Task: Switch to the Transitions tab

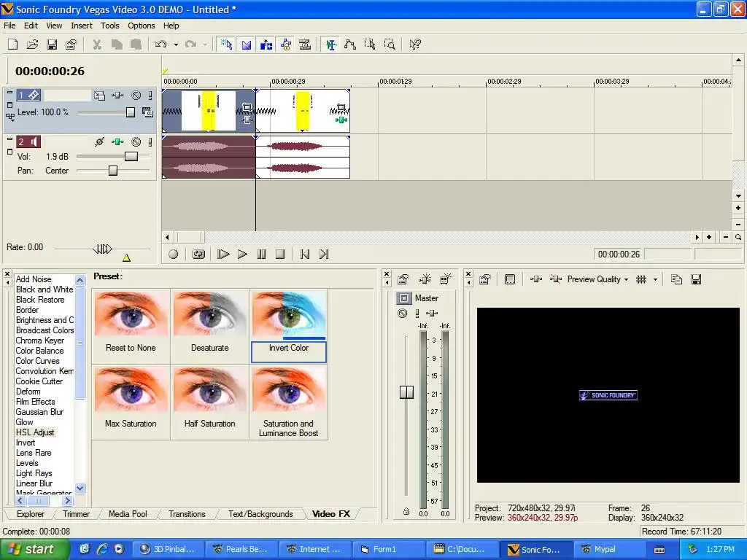Action: (x=187, y=514)
